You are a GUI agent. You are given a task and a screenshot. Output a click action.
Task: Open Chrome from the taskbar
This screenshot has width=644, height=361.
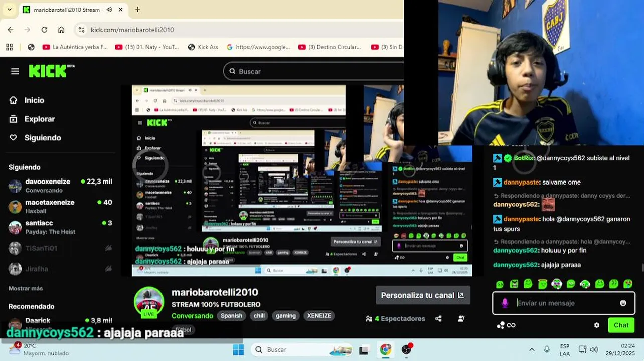(385, 350)
